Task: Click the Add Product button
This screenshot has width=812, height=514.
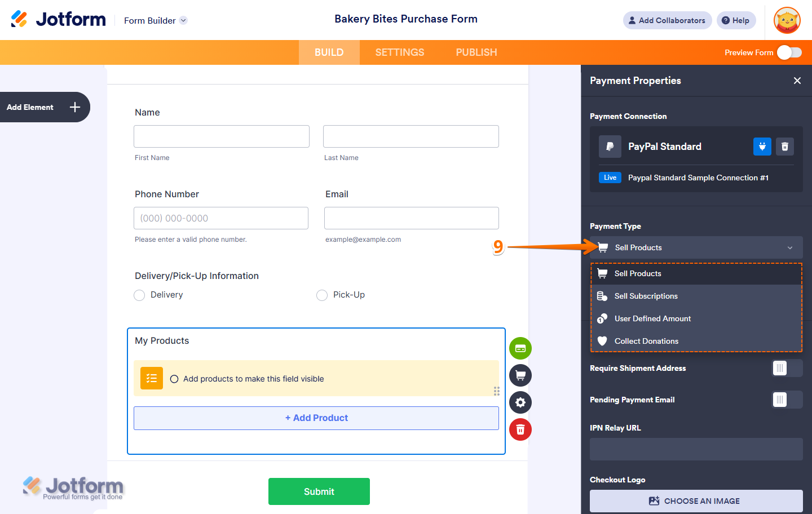Action: click(x=316, y=418)
